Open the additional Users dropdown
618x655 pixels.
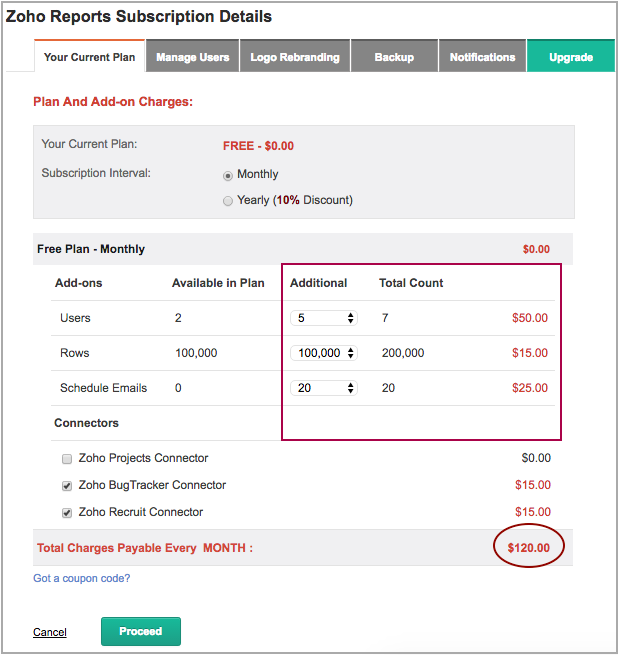[x=323, y=318]
